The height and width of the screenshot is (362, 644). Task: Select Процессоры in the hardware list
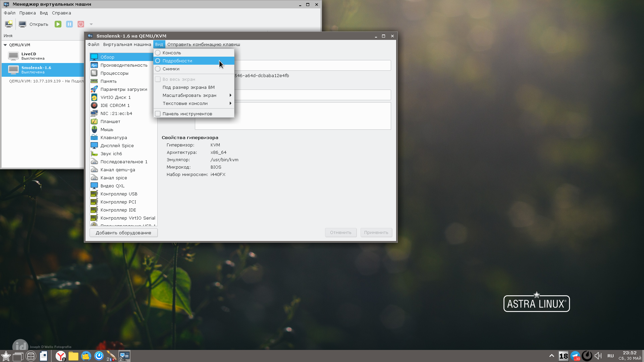[123, 73]
